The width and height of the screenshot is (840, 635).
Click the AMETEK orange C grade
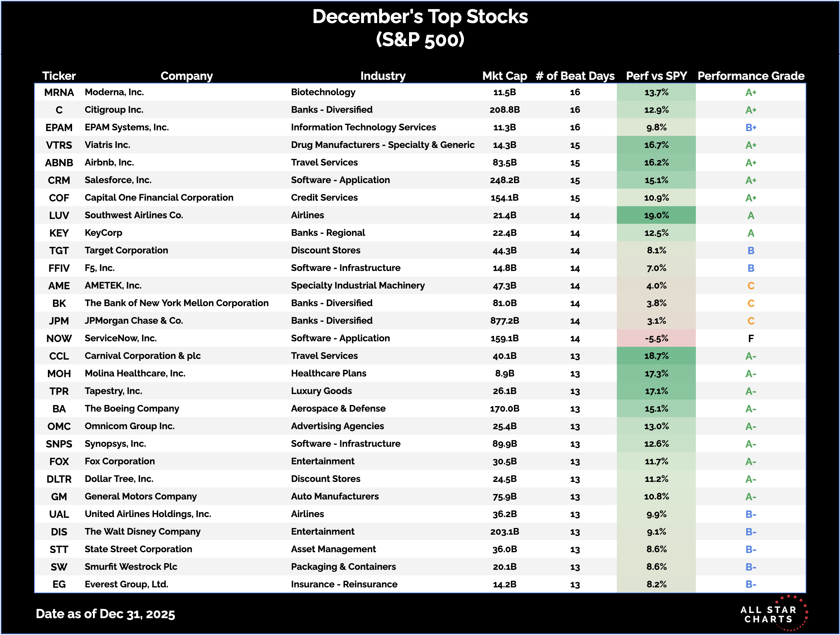pyautogui.click(x=750, y=286)
